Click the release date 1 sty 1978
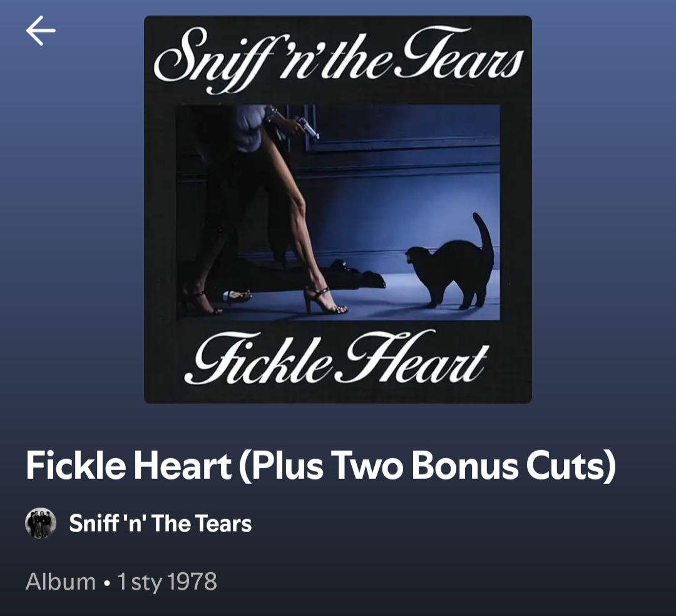The image size is (676, 616). point(167,582)
